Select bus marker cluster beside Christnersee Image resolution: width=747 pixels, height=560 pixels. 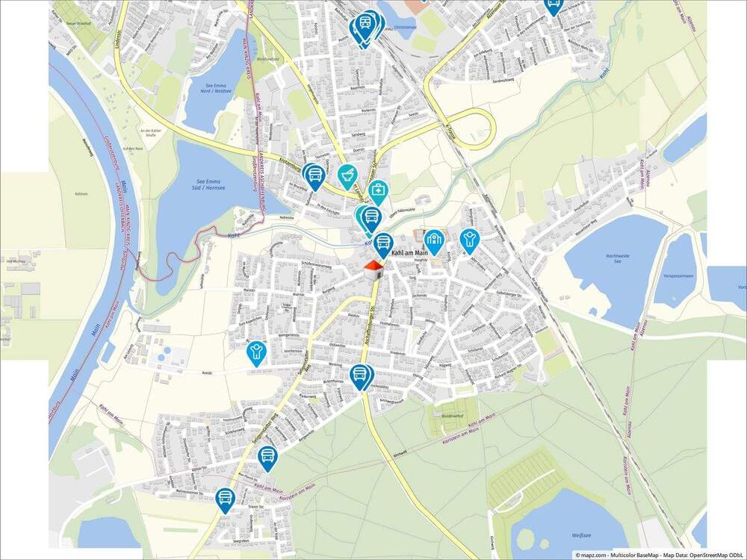[x=366, y=28]
